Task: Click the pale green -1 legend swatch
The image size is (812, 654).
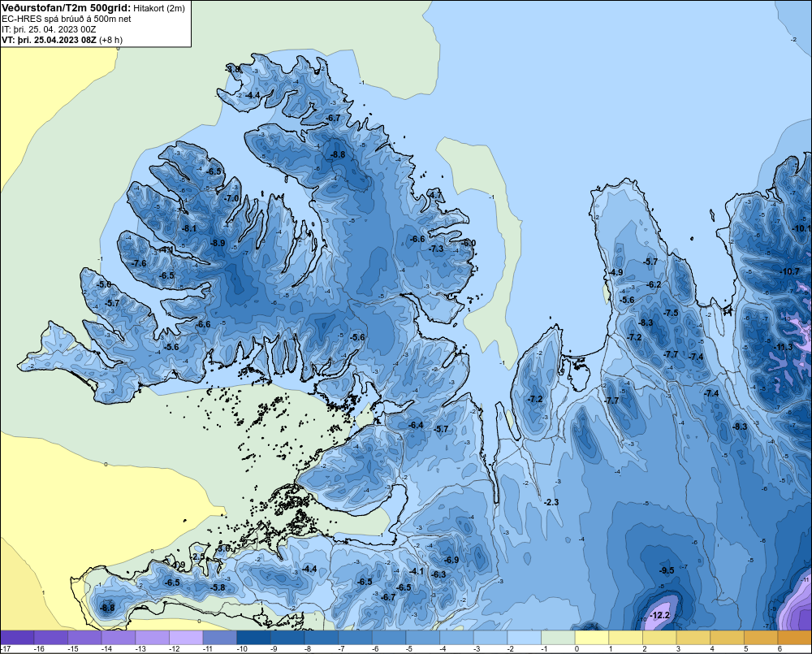Action: [x=559, y=638]
